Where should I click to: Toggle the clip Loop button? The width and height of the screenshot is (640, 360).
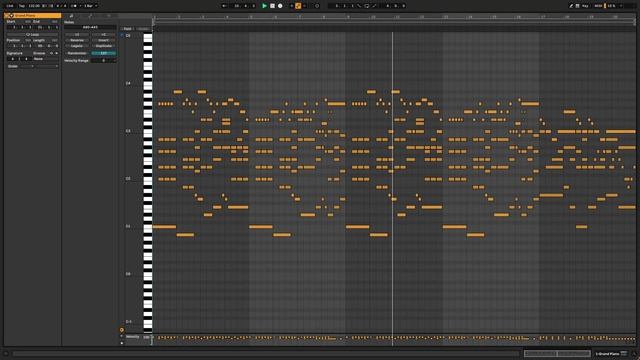(33, 35)
